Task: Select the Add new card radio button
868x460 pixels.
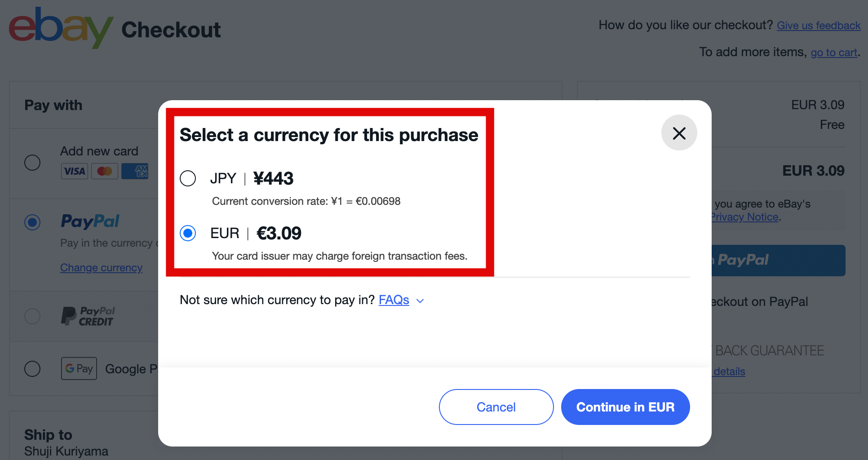Action: (x=32, y=162)
